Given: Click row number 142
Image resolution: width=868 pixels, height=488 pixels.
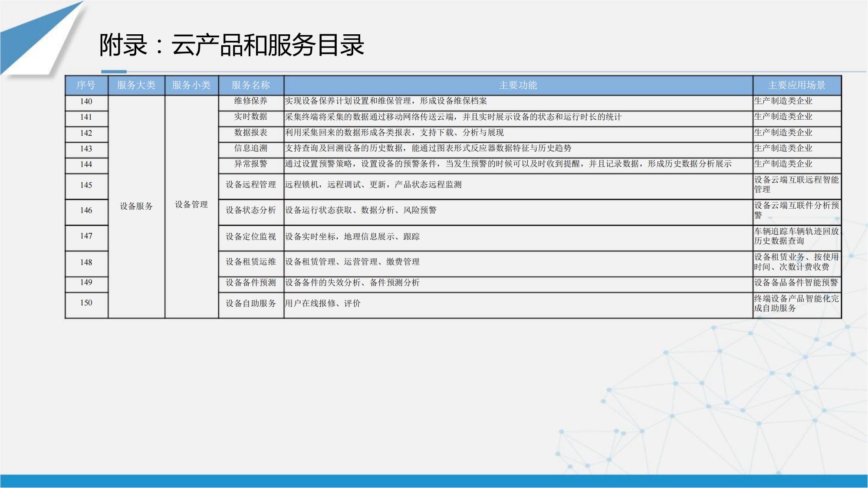Looking at the screenshot, I should pos(86,133).
